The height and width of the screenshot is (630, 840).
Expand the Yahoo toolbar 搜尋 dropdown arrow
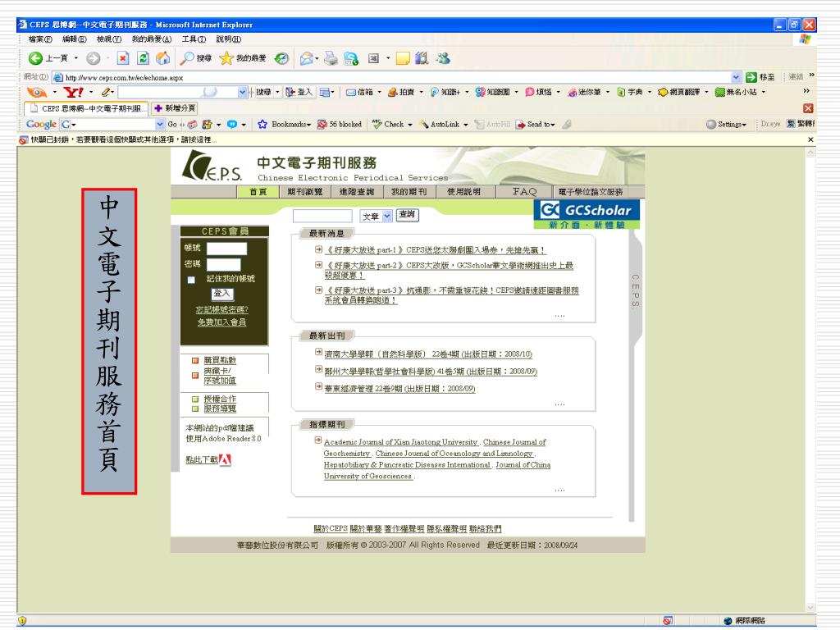(x=277, y=92)
